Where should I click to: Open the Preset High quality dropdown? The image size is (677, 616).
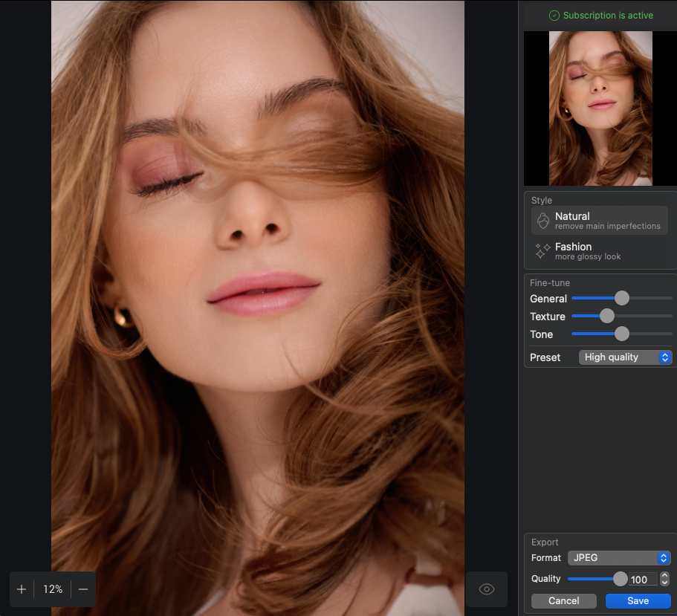pos(625,357)
